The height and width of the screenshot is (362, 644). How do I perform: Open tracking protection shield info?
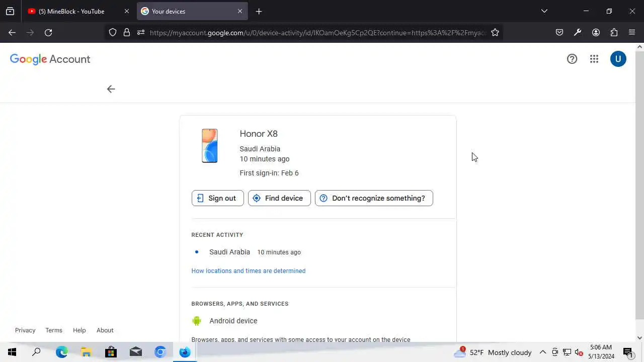[x=113, y=32]
